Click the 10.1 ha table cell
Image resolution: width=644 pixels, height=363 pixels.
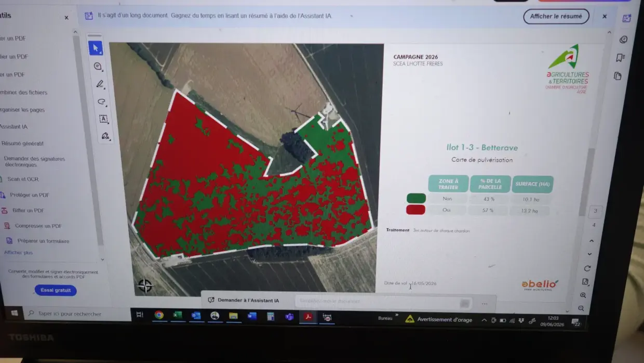pyautogui.click(x=531, y=199)
